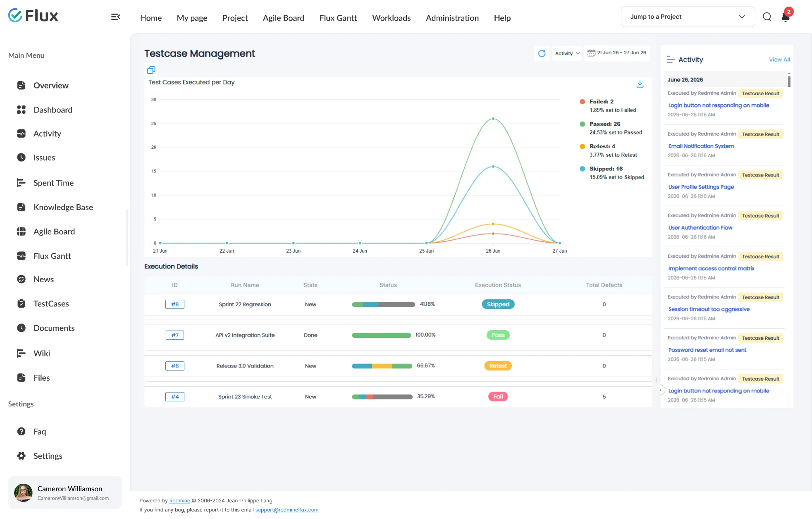Open News in the sidebar

point(44,279)
